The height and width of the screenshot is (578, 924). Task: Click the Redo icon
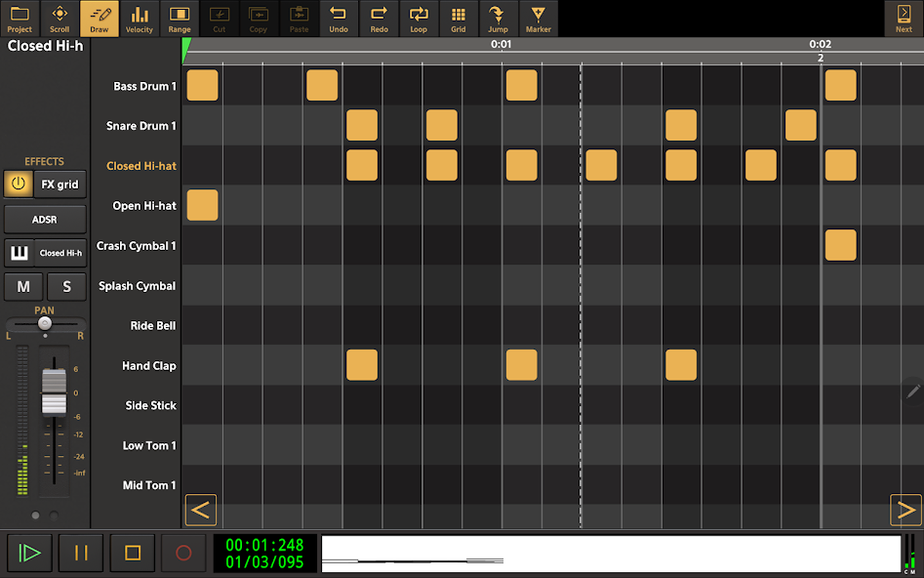[x=379, y=19]
